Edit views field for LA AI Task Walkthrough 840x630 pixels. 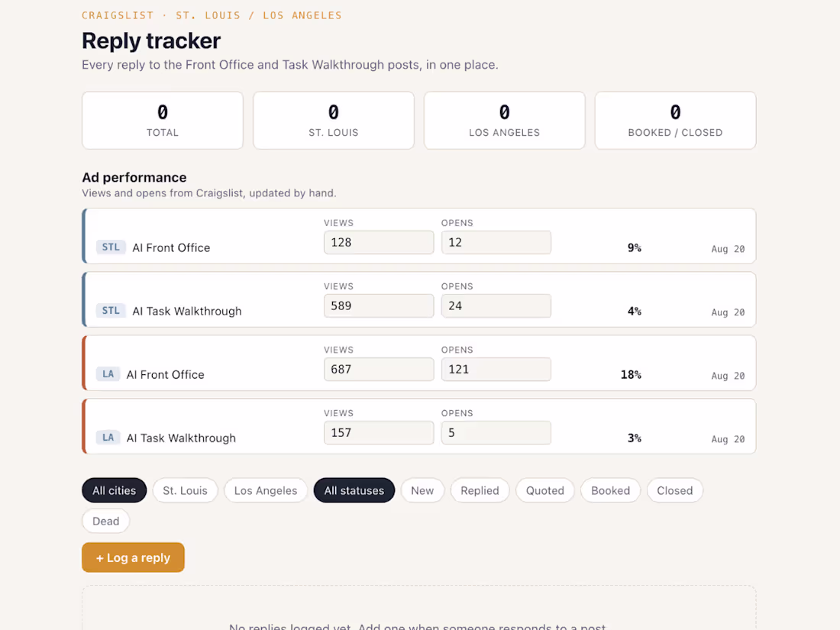(x=379, y=433)
